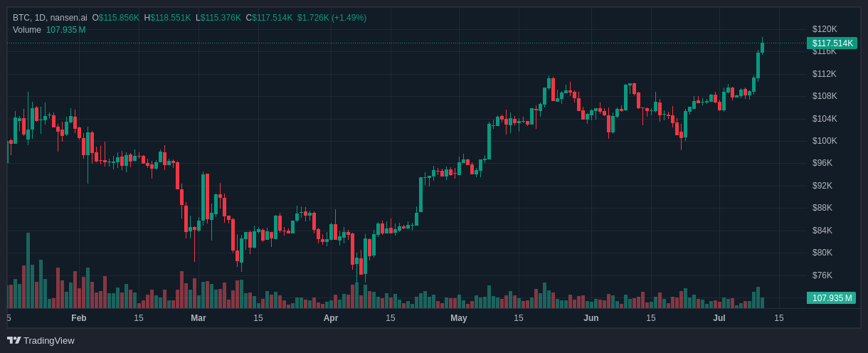The width and height of the screenshot is (868, 353).
Task: Click the TradingView logo icon
Action: 14,340
